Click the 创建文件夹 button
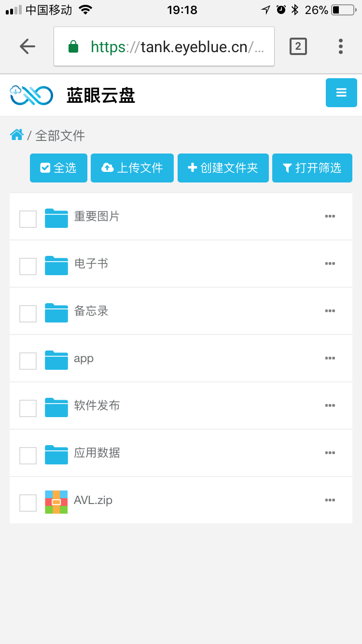Image resolution: width=362 pixels, height=644 pixels. [223, 168]
